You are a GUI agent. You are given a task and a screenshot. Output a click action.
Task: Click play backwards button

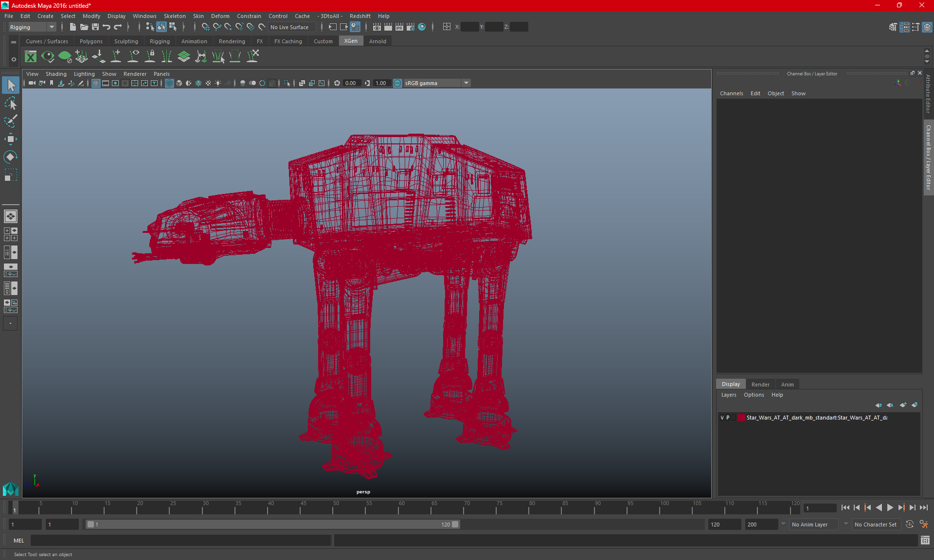pyautogui.click(x=879, y=507)
